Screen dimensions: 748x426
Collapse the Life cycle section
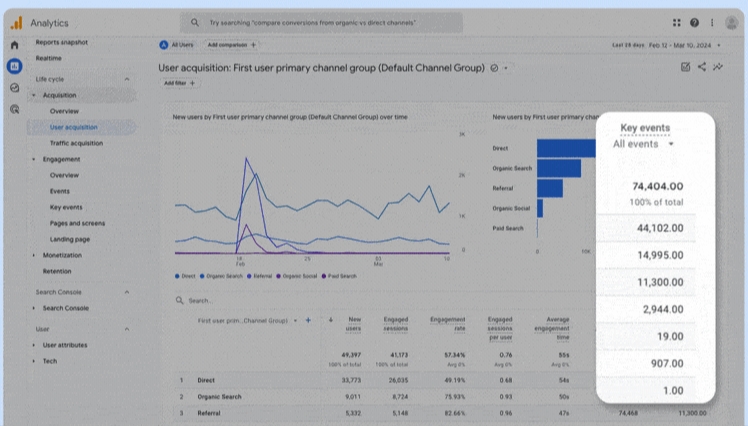127,79
